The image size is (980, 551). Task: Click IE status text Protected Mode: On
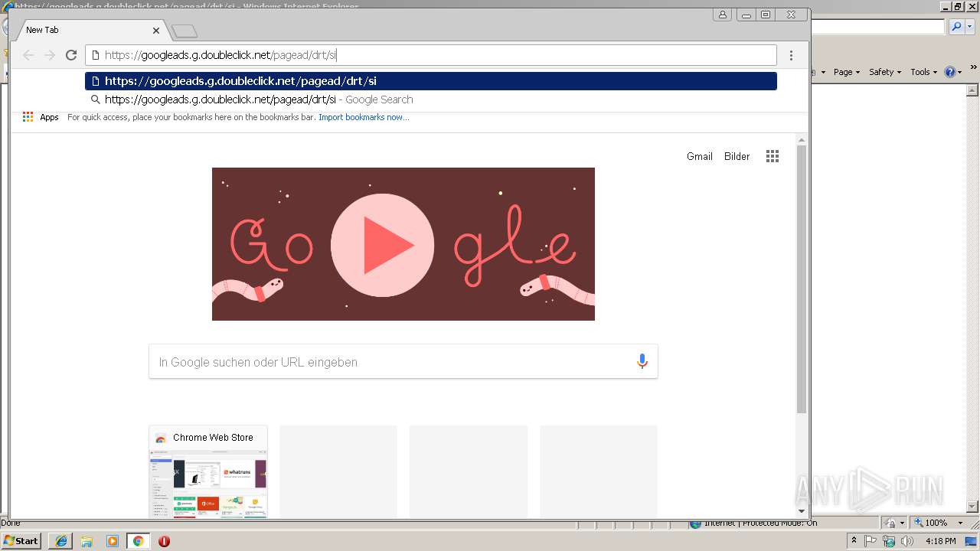point(779,523)
